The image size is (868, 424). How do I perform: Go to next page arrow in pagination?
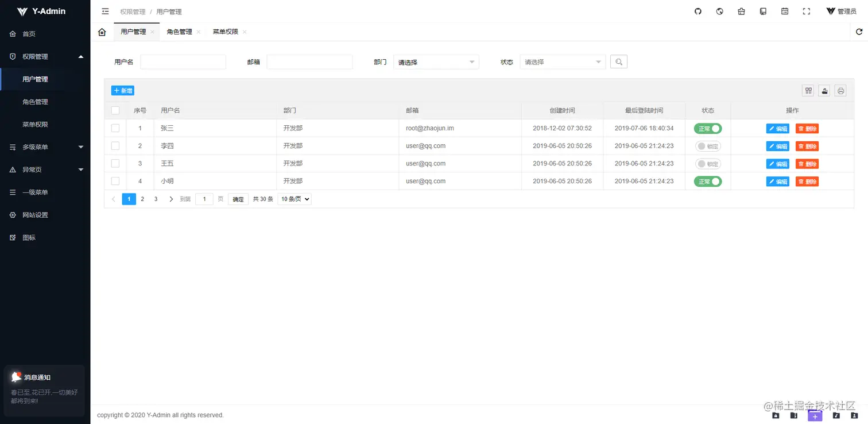(171, 199)
